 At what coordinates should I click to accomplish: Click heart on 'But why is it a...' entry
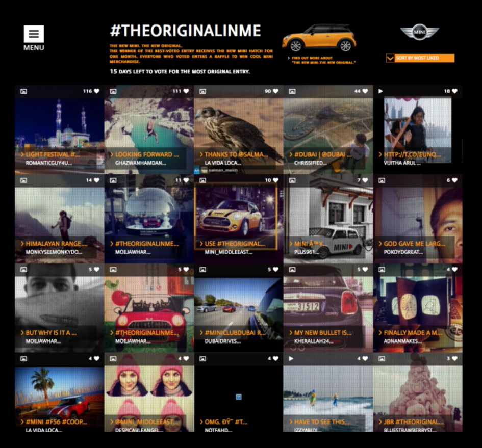96,269
